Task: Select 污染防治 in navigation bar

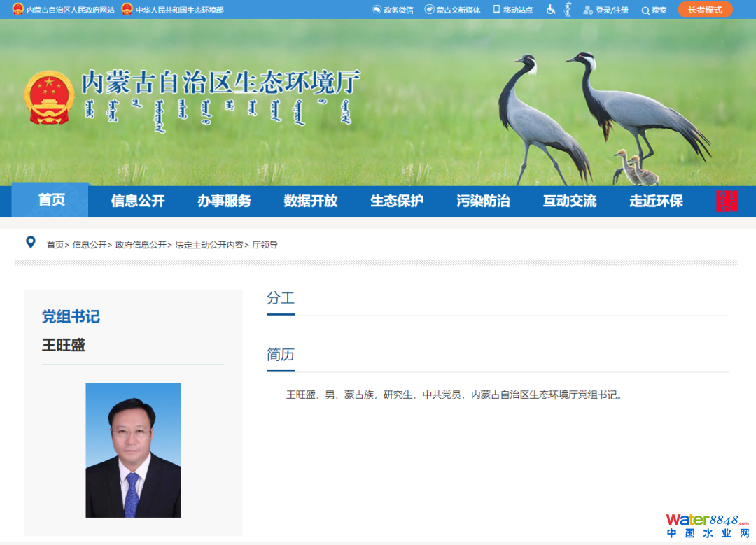Action: pos(483,201)
